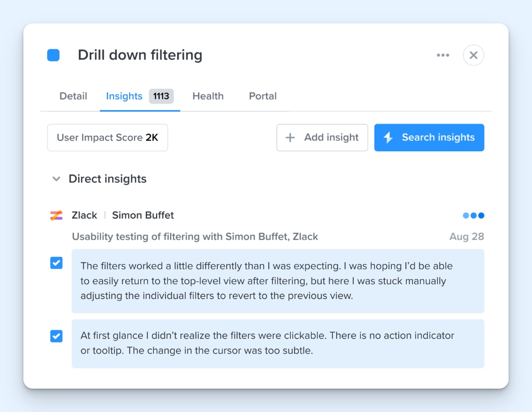
Task: Uncheck the first insight about top-level view
Action: [x=56, y=263]
